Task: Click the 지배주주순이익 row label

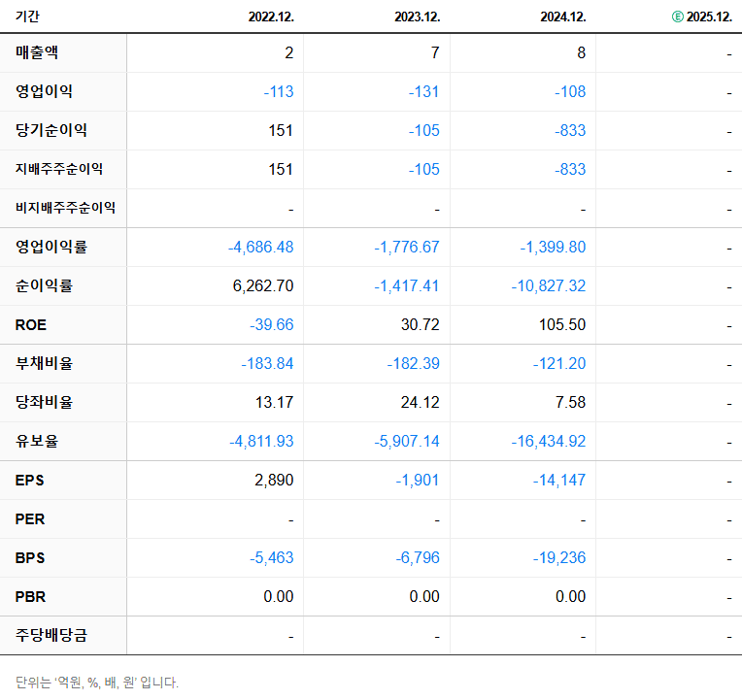Action: pos(59,169)
